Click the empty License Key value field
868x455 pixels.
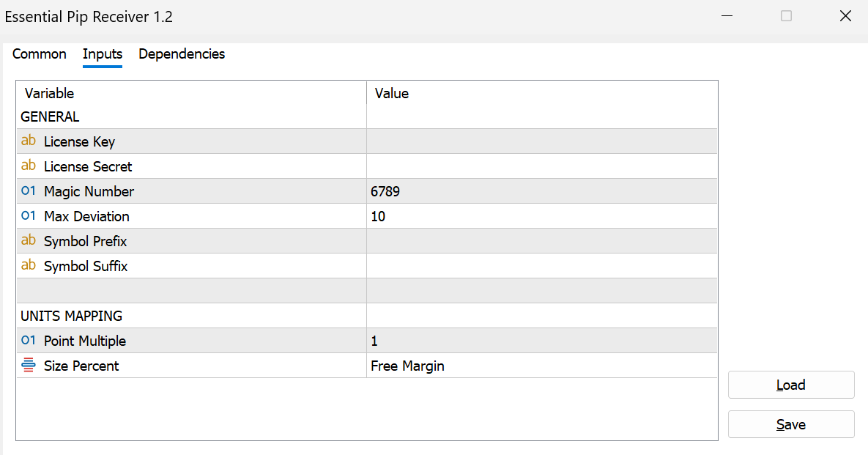click(x=541, y=141)
